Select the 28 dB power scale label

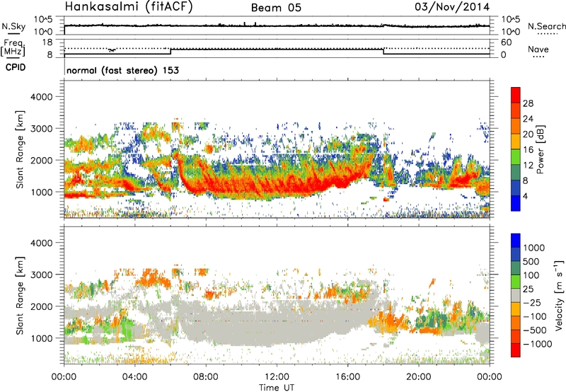tap(528, 103)
